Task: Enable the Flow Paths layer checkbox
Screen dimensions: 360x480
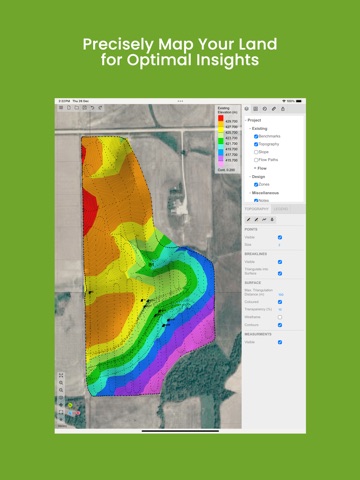Action: pos(256,160)
